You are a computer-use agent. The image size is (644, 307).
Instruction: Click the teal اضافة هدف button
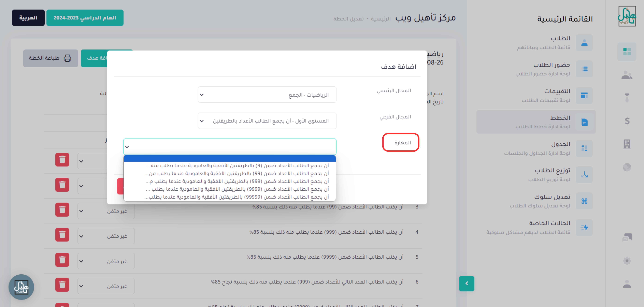click(x=94, y=58)
